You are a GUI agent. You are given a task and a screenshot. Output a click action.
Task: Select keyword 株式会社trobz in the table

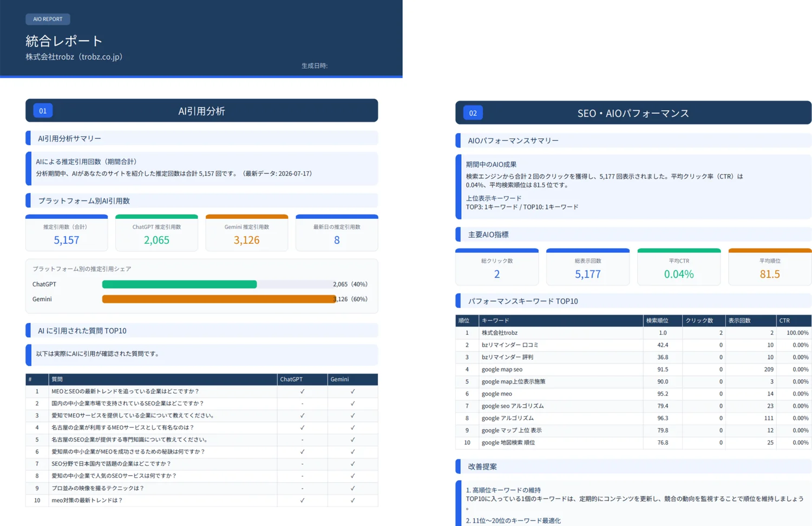(500, 333)
